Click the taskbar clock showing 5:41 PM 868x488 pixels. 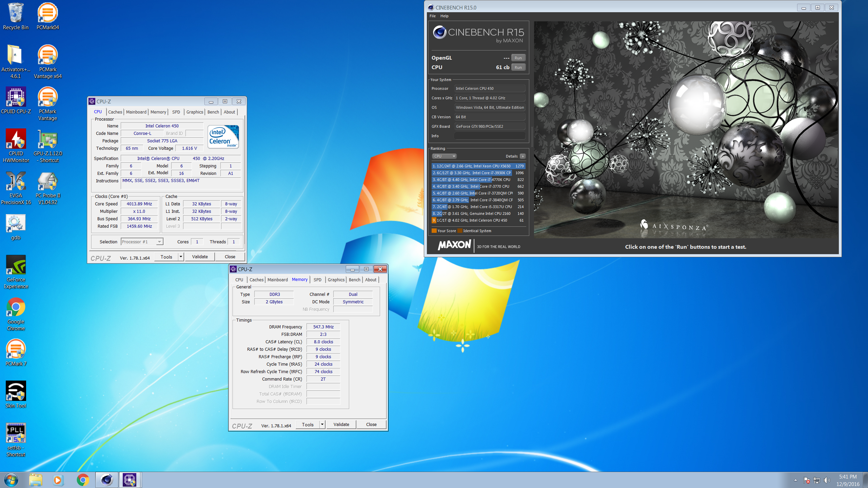coord(848,480)
